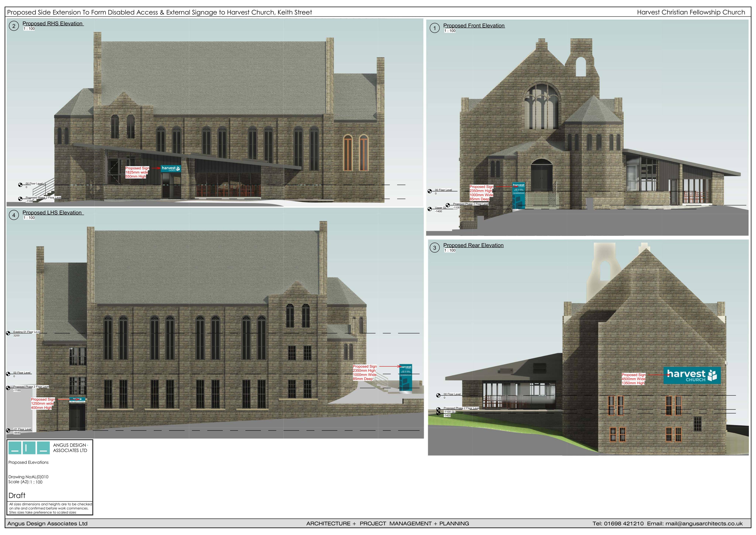Image resolution: width=756 pixels, height=535 pixels.
Task: Select the sheet title starting "Proposed Side Extension"
Action: 159,13
